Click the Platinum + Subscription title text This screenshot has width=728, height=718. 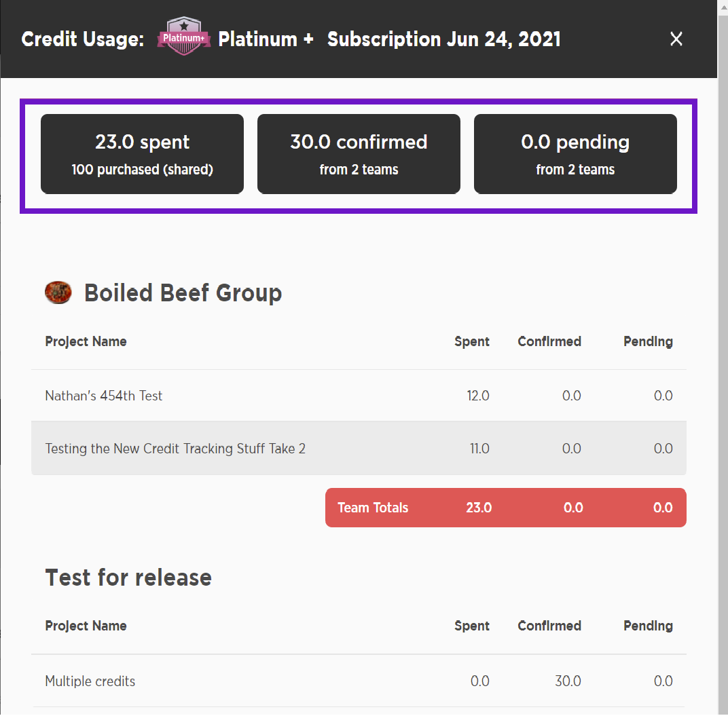click(389, 39)
